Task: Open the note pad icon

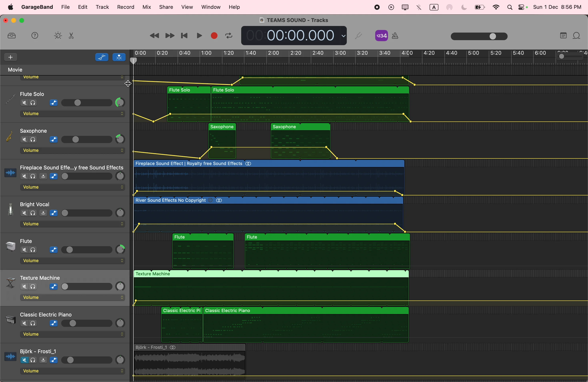Action: pyautogui.click(x=563, y=36)
